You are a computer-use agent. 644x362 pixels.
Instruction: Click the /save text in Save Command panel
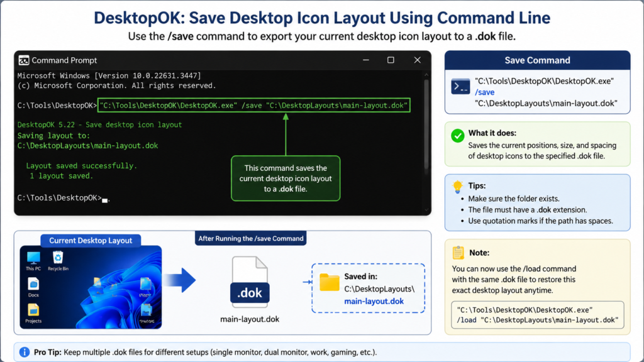pyautogui.click(x=485, y=92)
